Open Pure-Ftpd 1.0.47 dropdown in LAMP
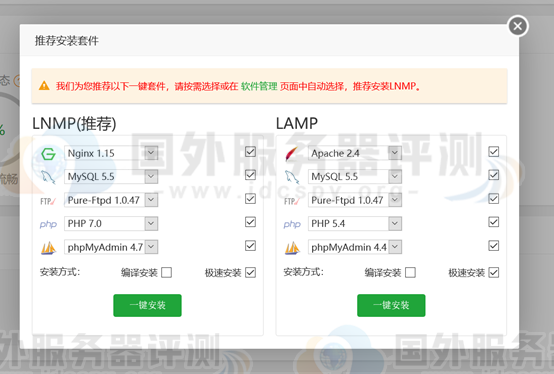The image size is (554, 374). [x=355, y=200]
